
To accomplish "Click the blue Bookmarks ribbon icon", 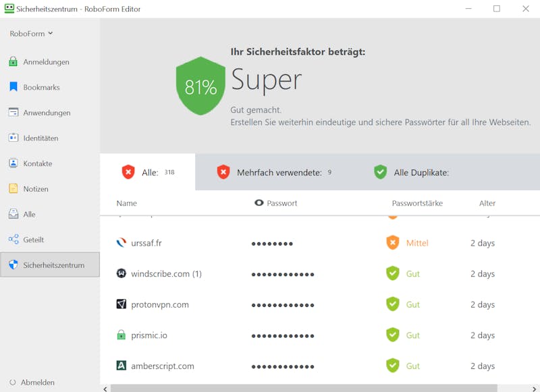I will click(x=13, y=87).
